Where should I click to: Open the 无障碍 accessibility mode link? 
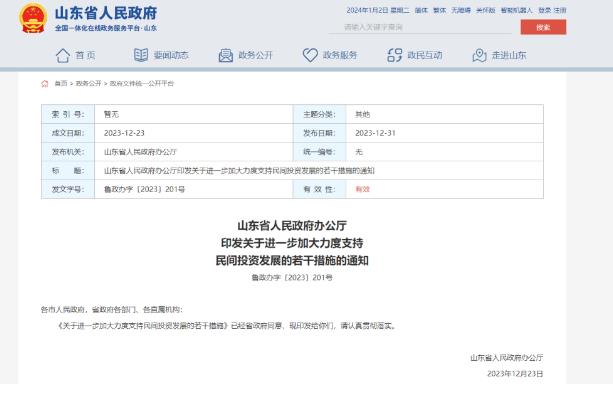coord(461,11)
